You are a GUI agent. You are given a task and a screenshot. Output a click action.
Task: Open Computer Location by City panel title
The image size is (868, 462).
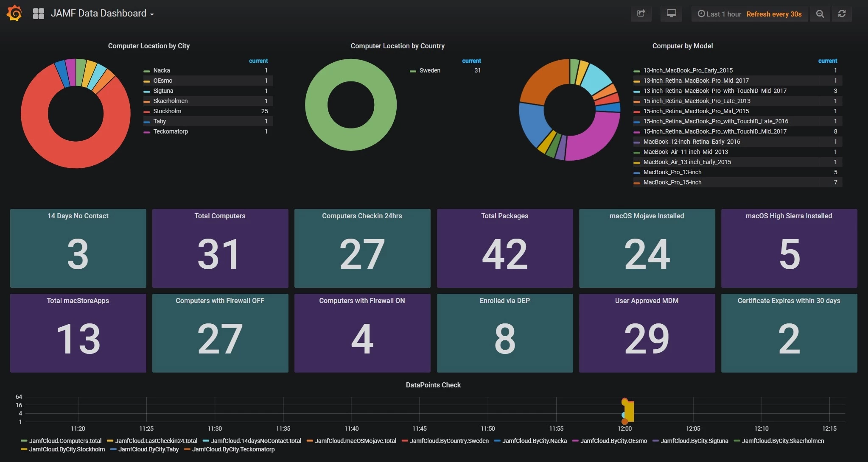pos(149,46)
